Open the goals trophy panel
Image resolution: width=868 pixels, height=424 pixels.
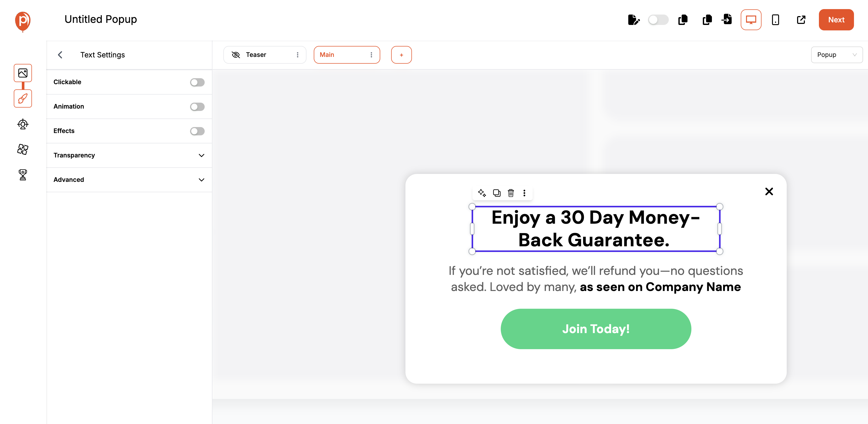[22, 175]
